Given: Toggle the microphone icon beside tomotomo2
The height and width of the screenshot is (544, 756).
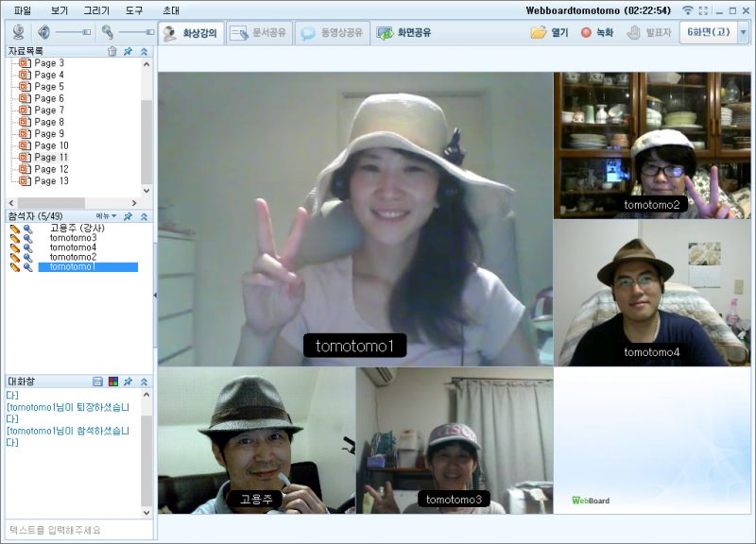Looking at the screenshot, I should 28,257.
